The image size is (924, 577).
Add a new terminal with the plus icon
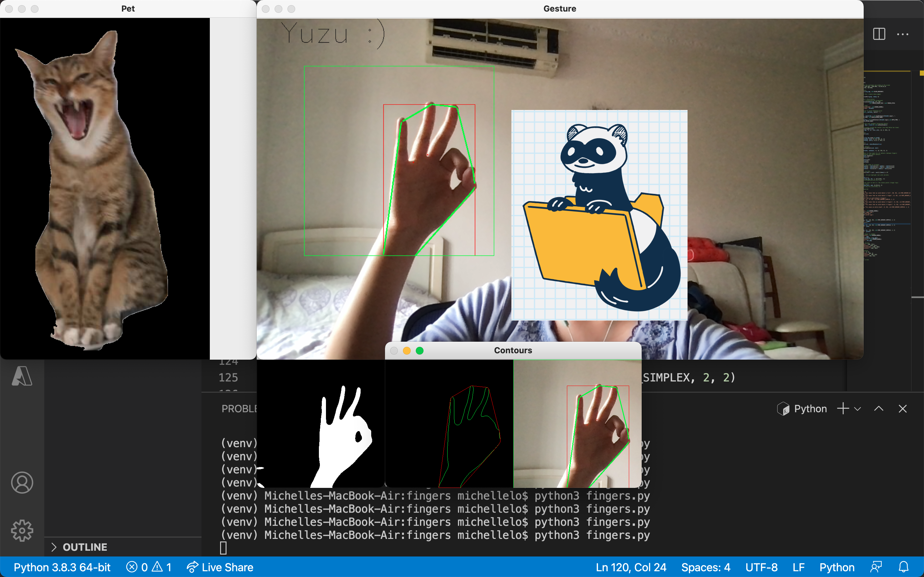[x=843, y=409]
